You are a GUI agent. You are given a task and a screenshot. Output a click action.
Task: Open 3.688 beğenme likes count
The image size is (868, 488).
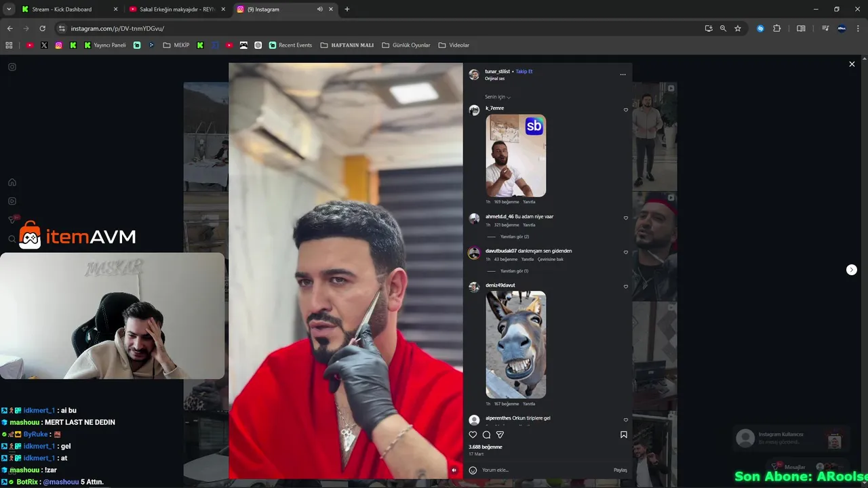coord(486,447)
